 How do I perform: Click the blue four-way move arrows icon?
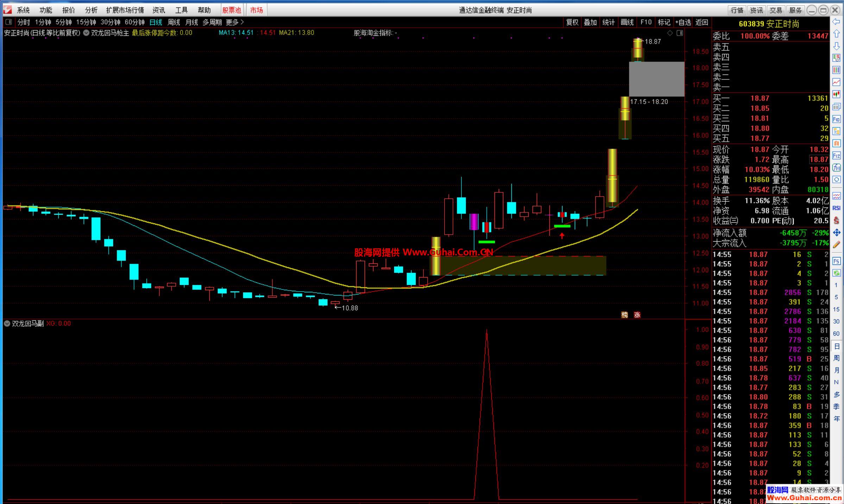[836, 232]
